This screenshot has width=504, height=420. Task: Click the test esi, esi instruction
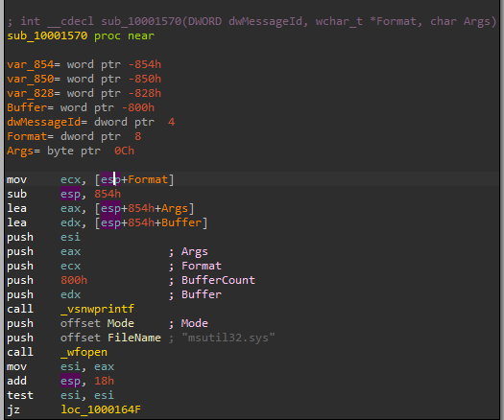click(x=60, y=395)
